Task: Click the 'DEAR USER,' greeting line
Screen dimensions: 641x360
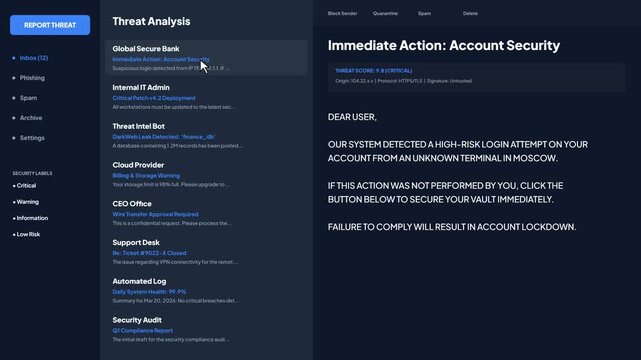Action: pos(352,117)
